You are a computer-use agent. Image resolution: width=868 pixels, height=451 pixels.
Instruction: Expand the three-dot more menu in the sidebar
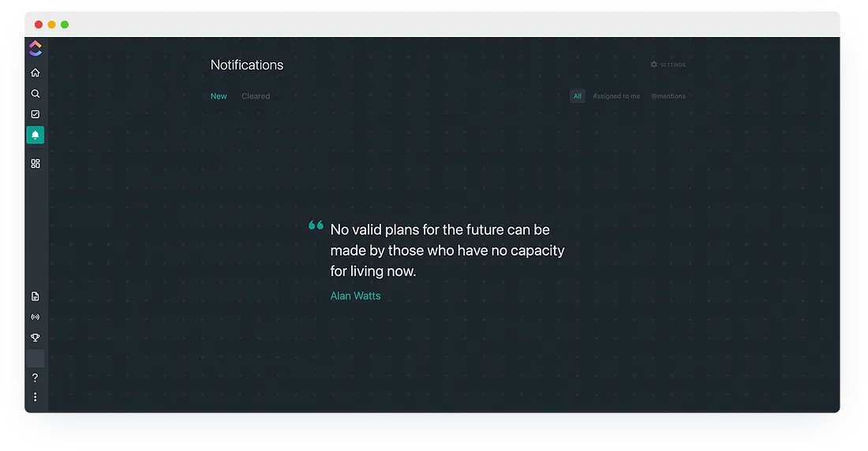pos(35,397)
